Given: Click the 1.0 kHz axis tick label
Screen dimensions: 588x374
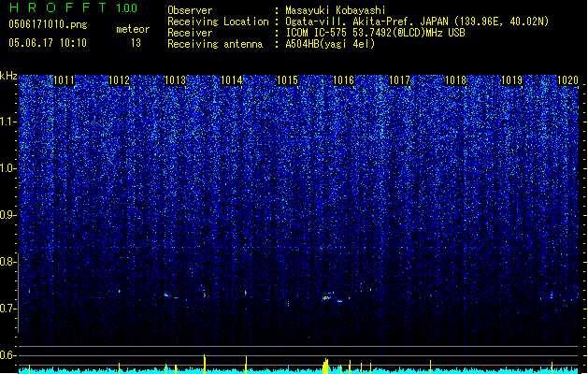Looking at the screenshot, I should [x=7, y=168].
